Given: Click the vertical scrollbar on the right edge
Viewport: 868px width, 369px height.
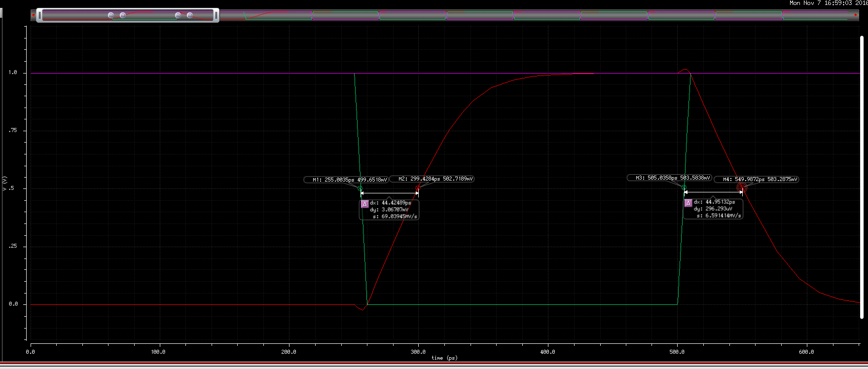Looking at the screenshot, I should coord(862,177).
